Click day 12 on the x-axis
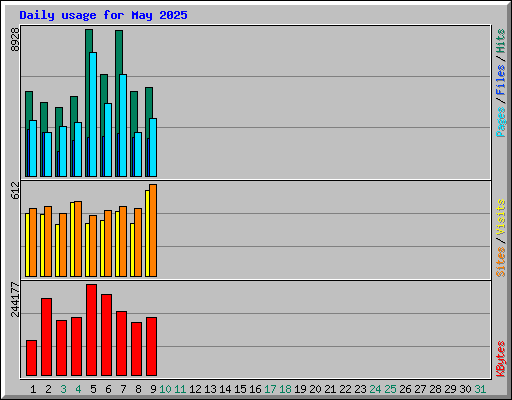This screenshot has height=400, width=512. coord(195,389)
